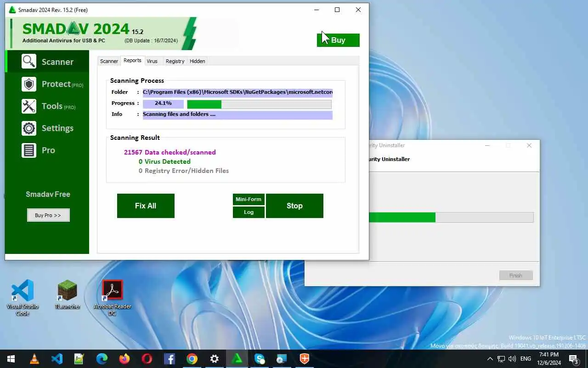
Task: Select the Reports tab
Action: (132, 61)
